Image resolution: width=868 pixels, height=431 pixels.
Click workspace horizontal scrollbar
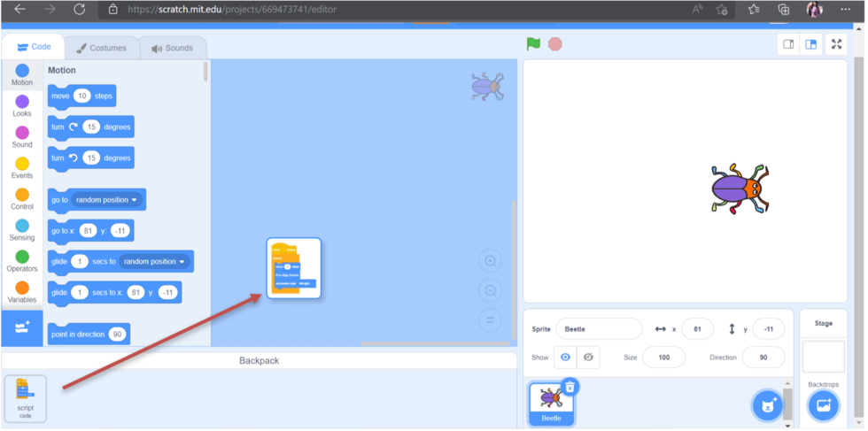[435, 343]
